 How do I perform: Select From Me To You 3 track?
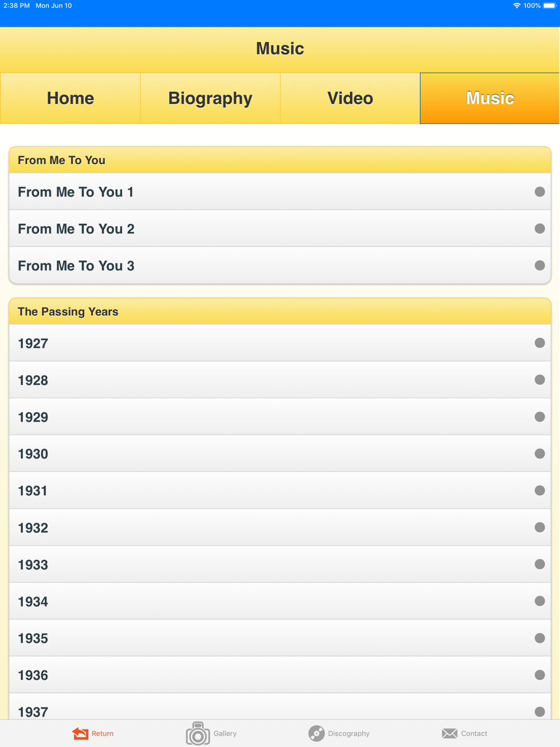point(280,265)
